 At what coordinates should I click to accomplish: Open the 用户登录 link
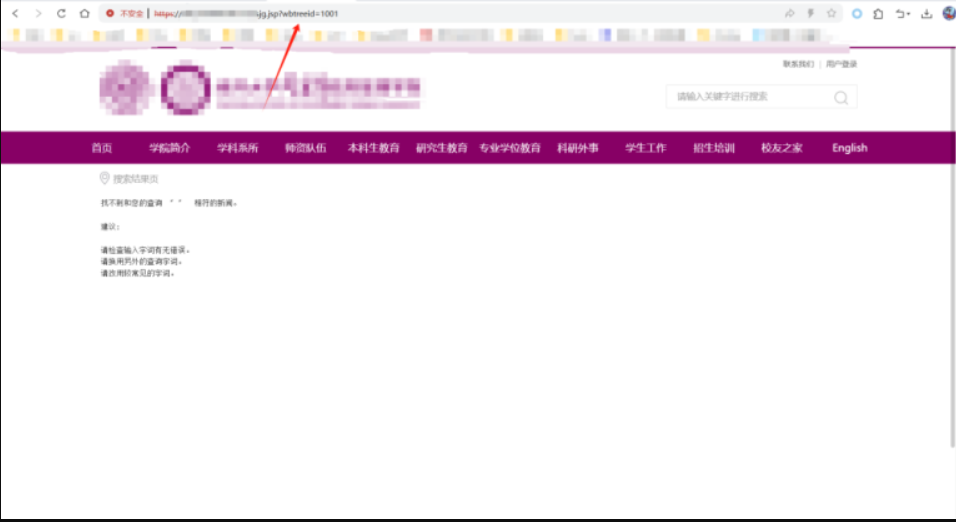841,64
